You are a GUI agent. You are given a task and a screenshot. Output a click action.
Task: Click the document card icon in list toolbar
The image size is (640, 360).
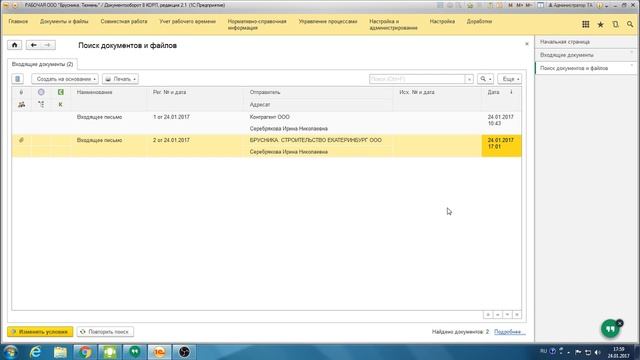click(18, 79)
